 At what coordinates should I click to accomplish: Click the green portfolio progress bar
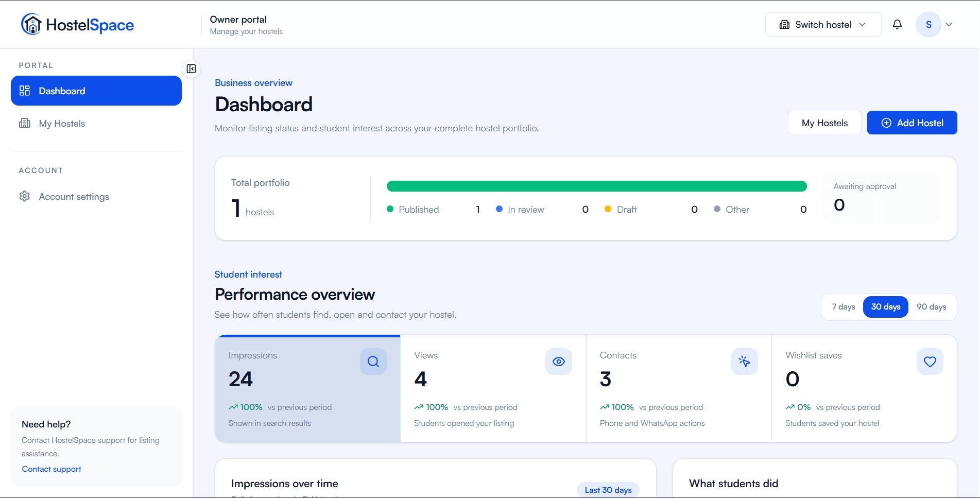(x=596, y=186)
